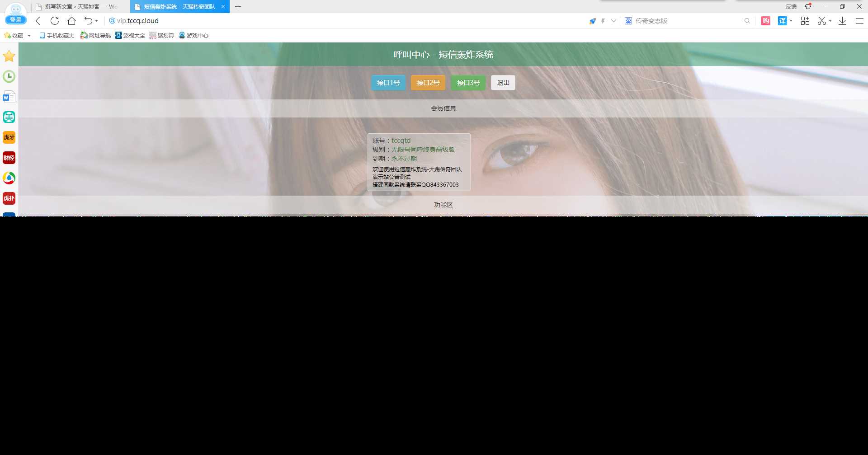Expand the 收藏 favorites dropdown arrow
Screen dimensions: 868x455
tap(29, 35)
